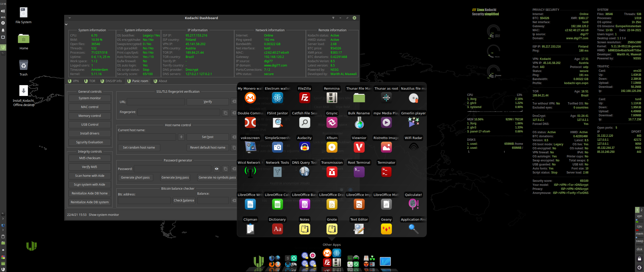Click the lock screen icon on the right panel

tap(639, 259)
